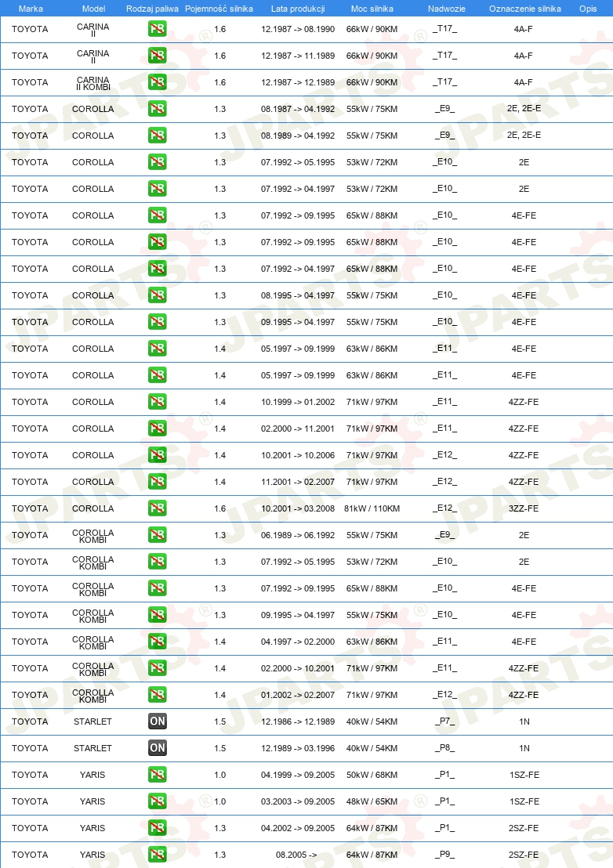Select fuel icon for Yaris 04.1999->09.2005

[x=158, y=775]
